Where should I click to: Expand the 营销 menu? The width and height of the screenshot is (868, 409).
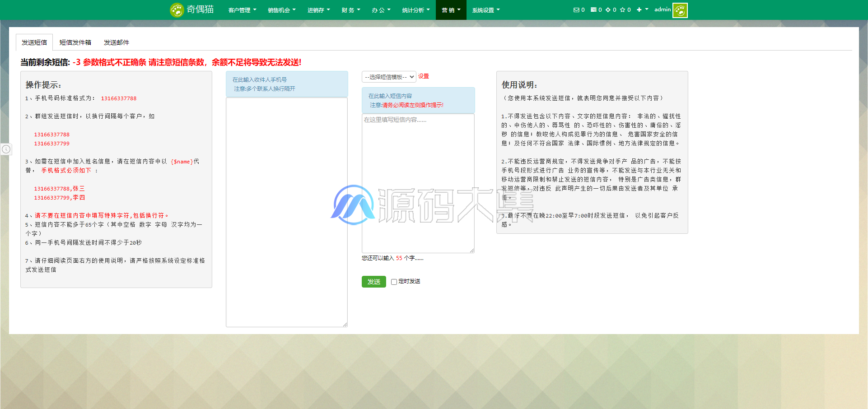451,10
